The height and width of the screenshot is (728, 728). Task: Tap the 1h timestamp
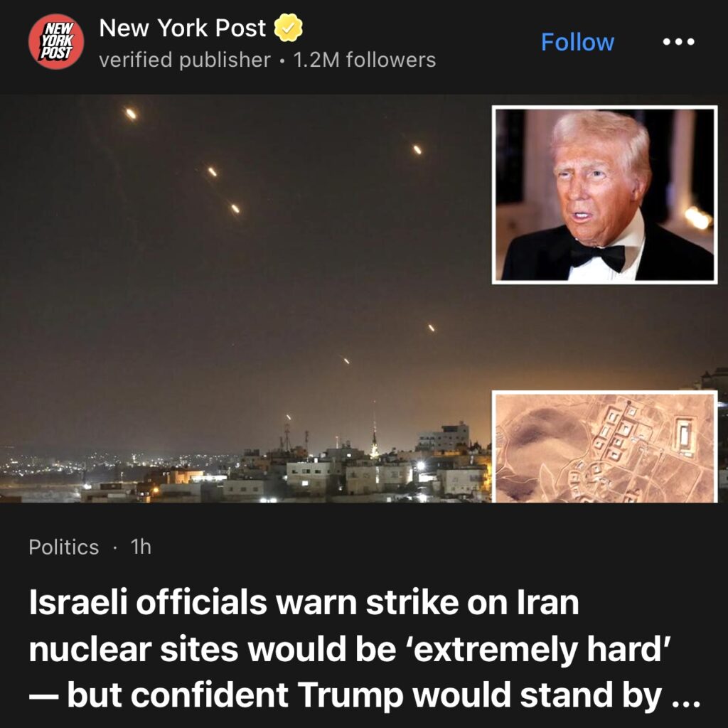click(141, 547)
